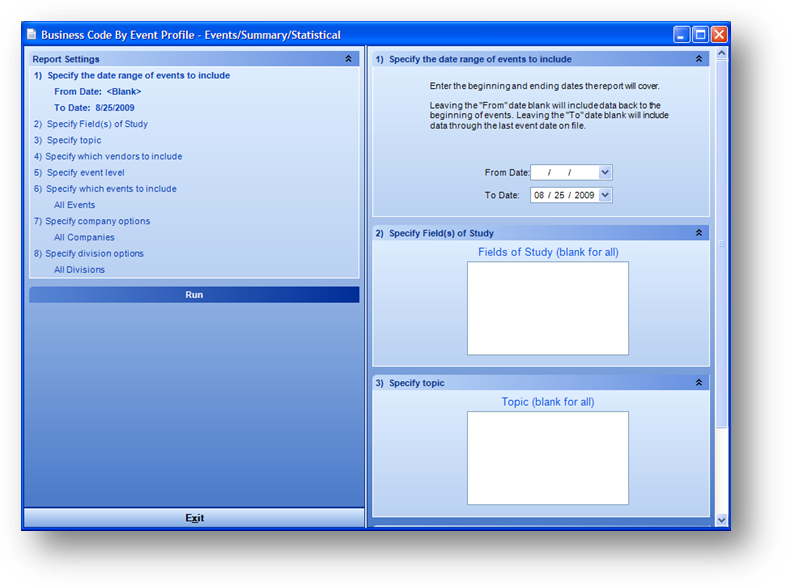Select step 1 date range setting

pos(132,75)
